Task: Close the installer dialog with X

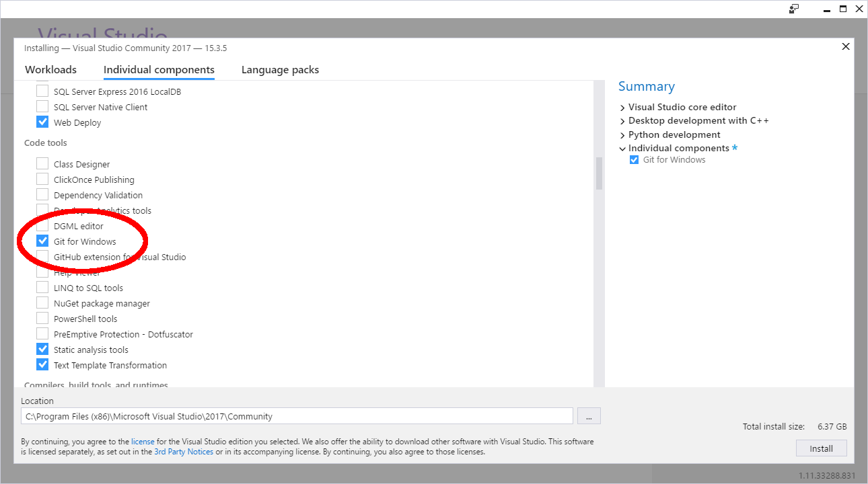Action: (x=846, y=46)
